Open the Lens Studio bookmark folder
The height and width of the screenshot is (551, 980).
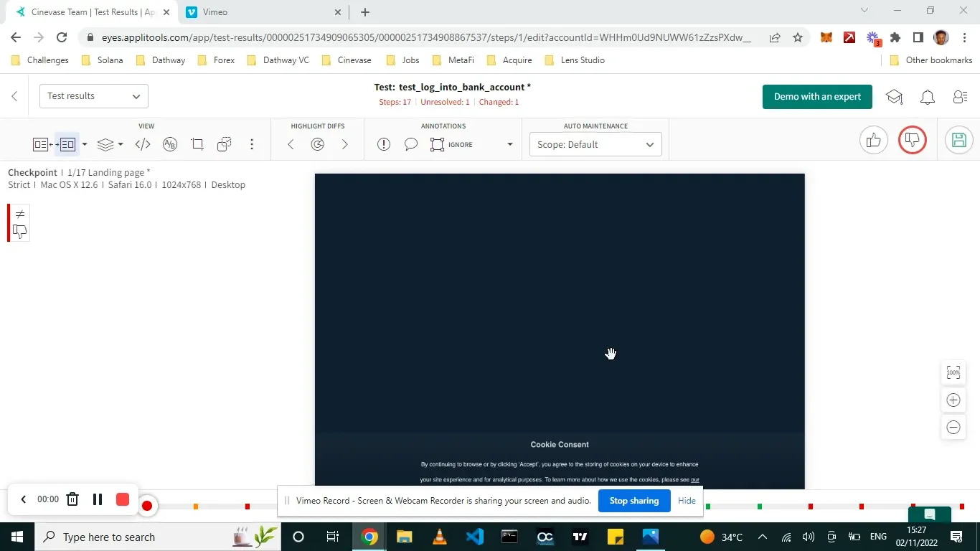coord(575,60)
